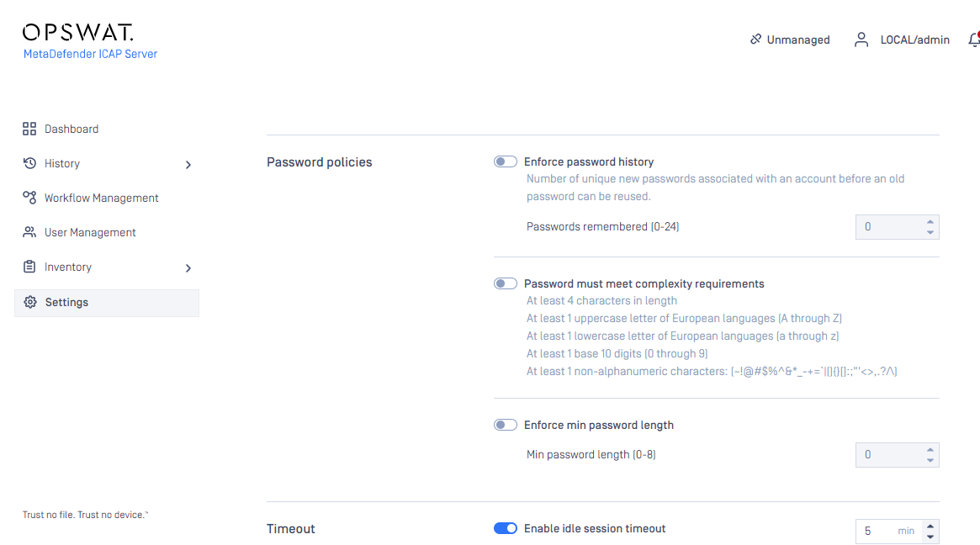The width and height of the screenshot is (980, 545).
Task: Click the OPSWAT logo
Action: click(78, 32)
